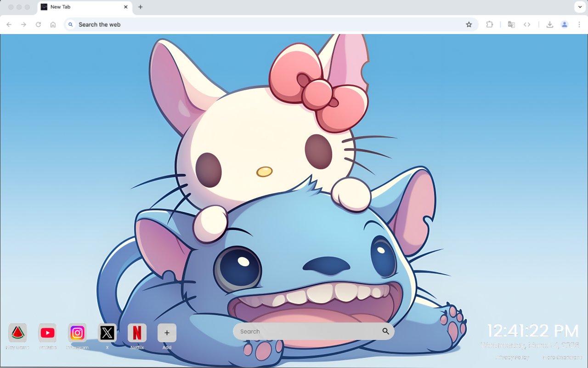The image size is (588, 368).
Task: Click the search icon in address bar
Action: [x=70, y=24]
